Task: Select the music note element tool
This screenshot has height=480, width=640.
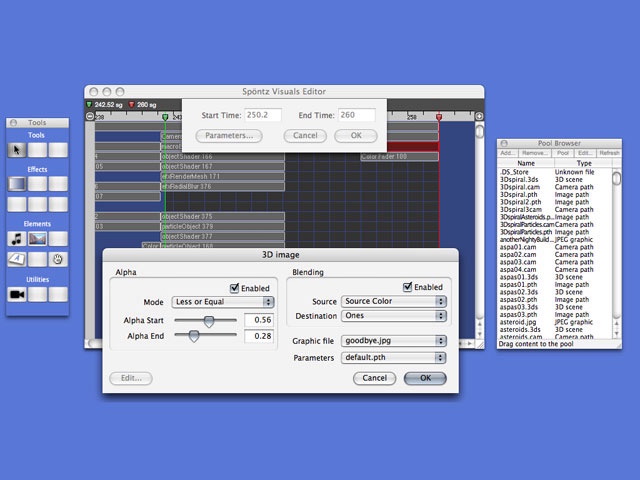Action: tap(17, 239)
